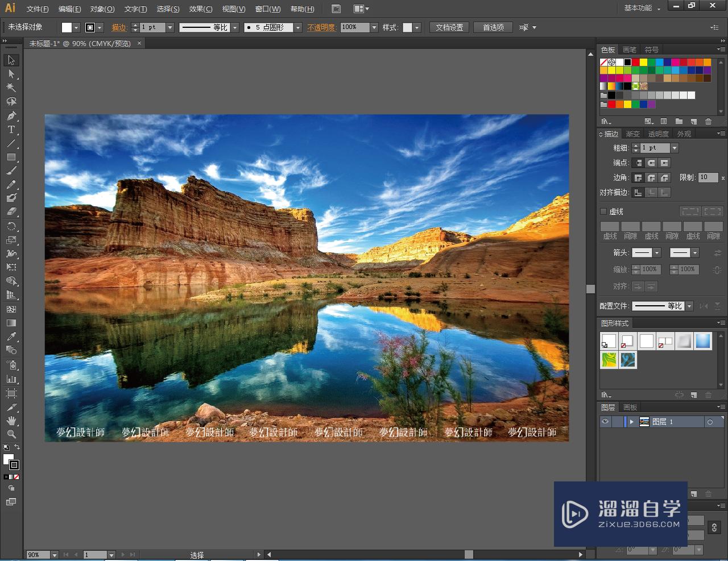Select the Column Graph tool
The image size is (728, 561).
(x=11, y=379)
